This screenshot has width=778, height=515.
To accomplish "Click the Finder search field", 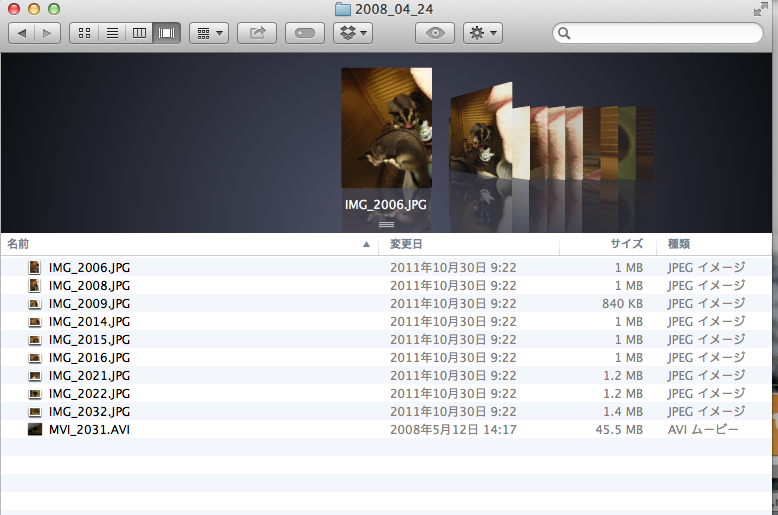I will [x=658, y=33].
